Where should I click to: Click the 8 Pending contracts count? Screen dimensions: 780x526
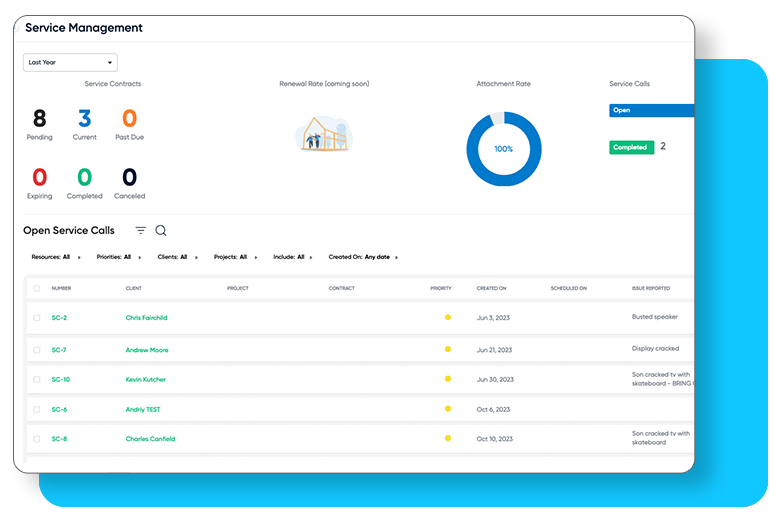[39, 118]
